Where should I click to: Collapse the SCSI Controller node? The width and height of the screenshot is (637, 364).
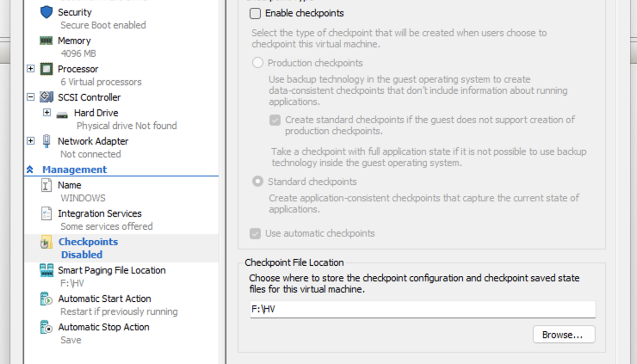pos(30,97)
